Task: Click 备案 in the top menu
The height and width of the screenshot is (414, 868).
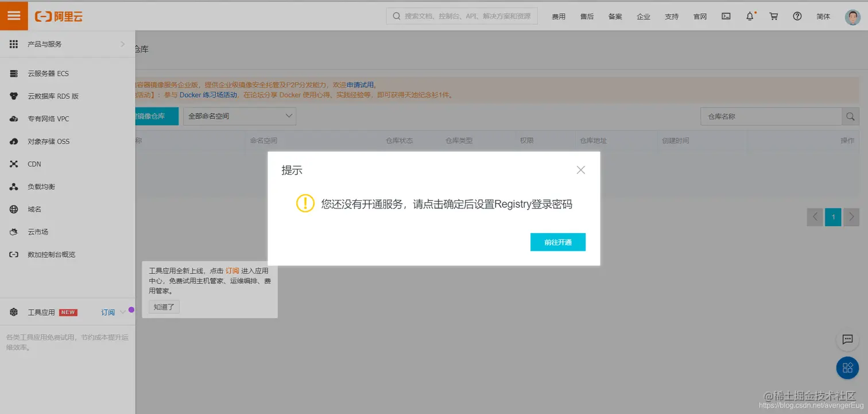Action: [615, 17]
